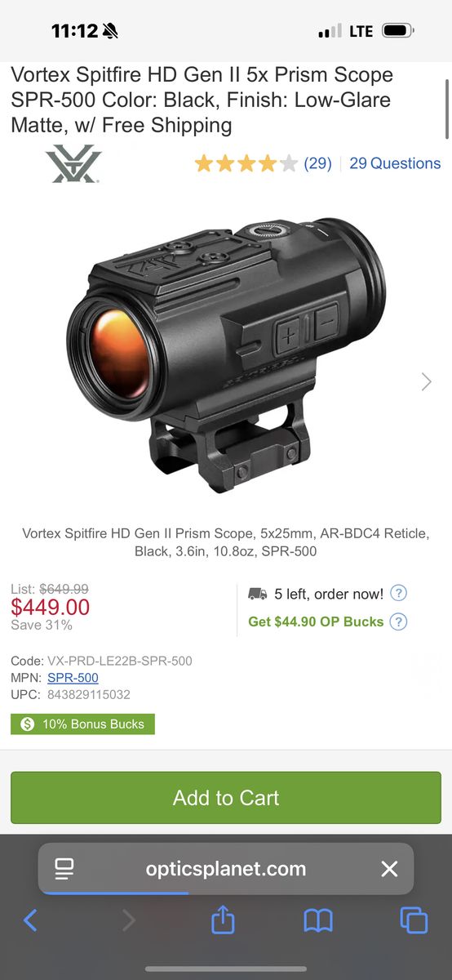Add the scope to cart

click(226, 798)
